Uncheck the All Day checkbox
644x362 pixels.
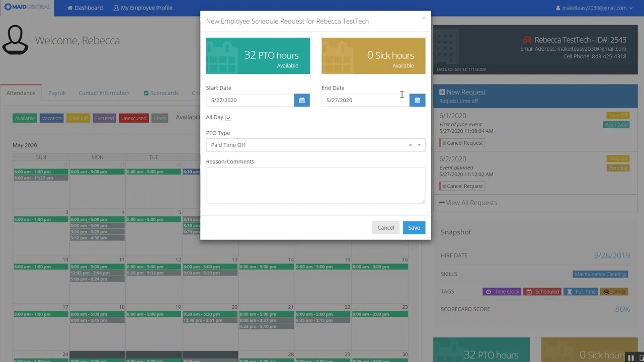[x=228, y=118]
